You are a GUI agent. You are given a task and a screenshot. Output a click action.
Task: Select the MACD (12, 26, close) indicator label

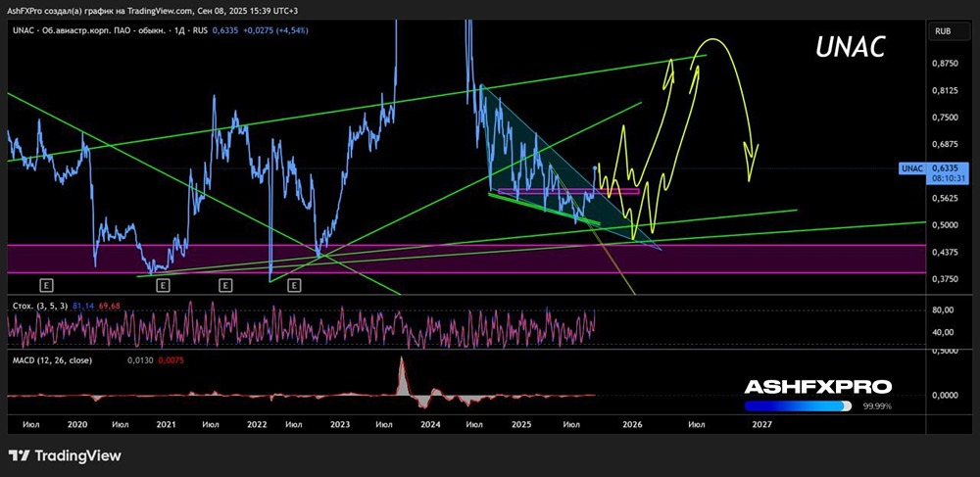click(x=53, y=360)
